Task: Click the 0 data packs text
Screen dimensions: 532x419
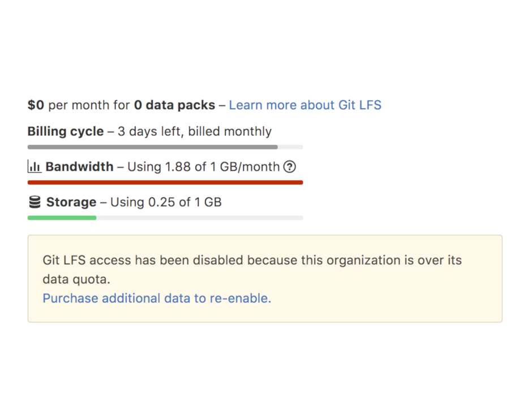Action: pos(174,105)
